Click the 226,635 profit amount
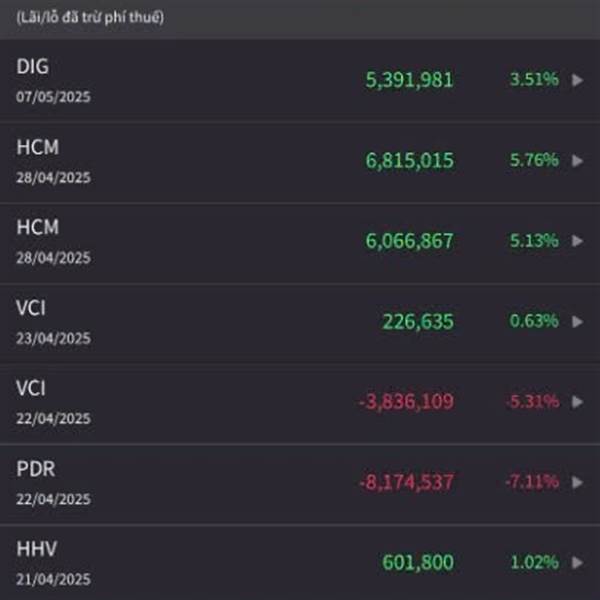Image resolution: width=600 pixels, height=600 pixels. [418, 321]
